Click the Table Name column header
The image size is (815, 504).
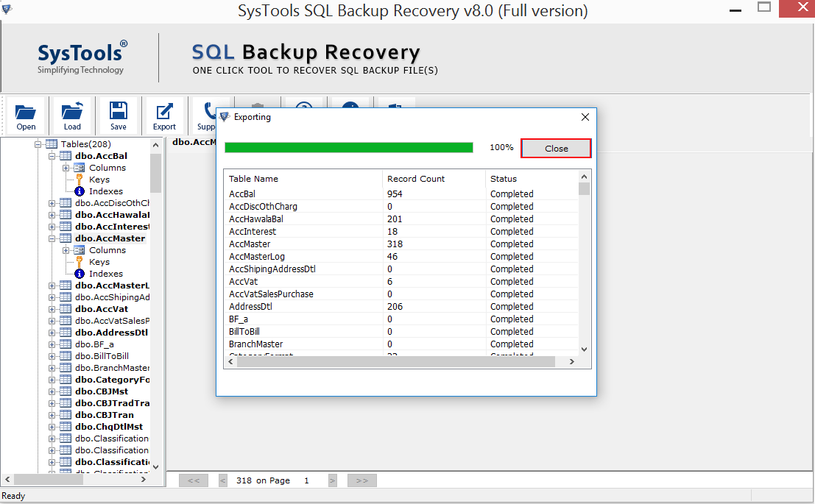(303, 179)
